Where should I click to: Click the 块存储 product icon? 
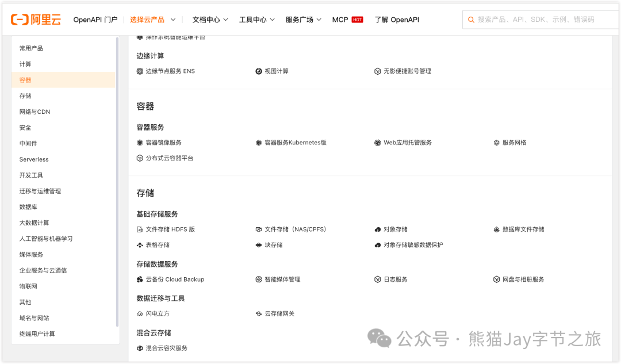[x=259, y=245]
